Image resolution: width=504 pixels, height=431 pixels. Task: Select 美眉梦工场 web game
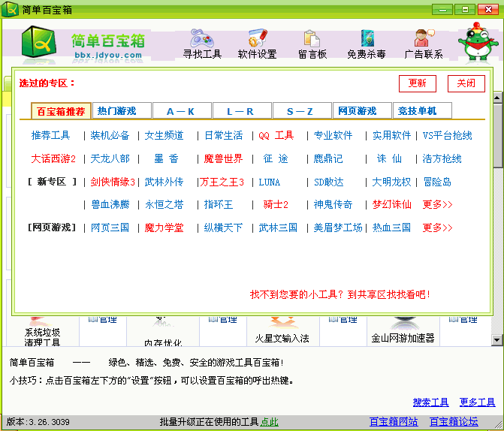point(338,228)
